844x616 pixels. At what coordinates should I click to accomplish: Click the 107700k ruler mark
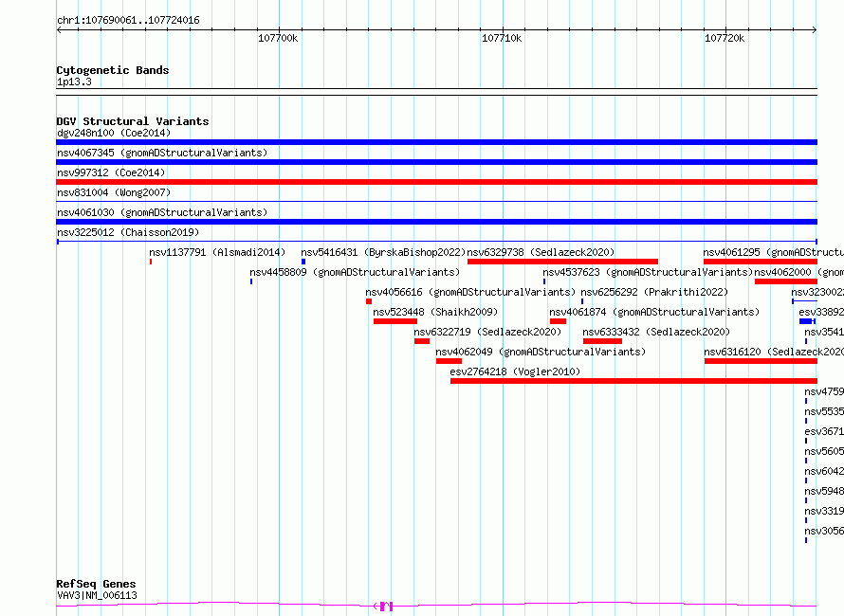[x=278, y=38]
